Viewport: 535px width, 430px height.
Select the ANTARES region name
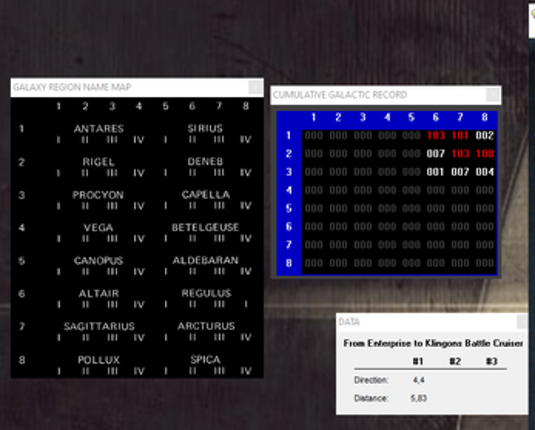99,129
